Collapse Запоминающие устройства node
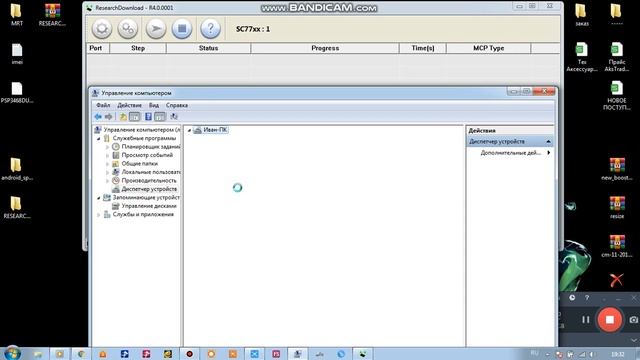The width and height of the screenshot is (640, 360). tap(99, 198)
